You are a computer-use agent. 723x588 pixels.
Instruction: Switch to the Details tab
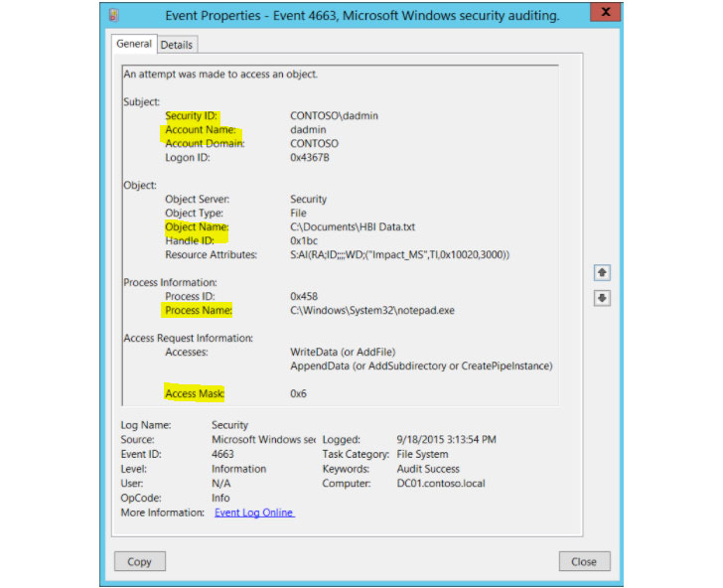point(177,45)
